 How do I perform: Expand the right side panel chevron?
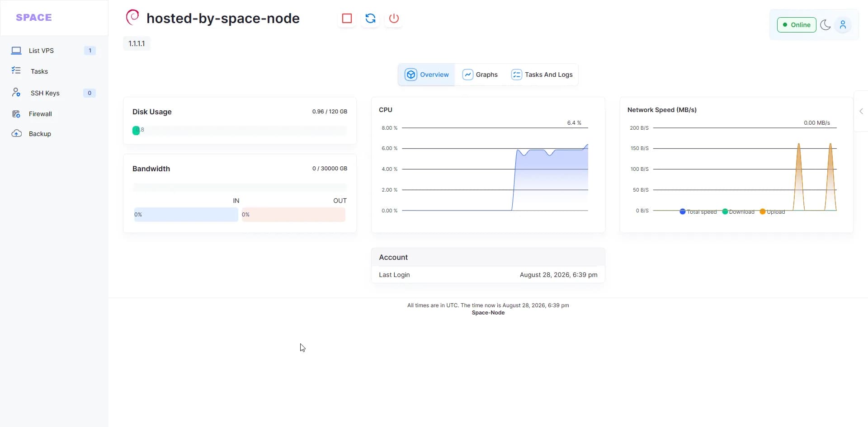click(x=861, y=111)
